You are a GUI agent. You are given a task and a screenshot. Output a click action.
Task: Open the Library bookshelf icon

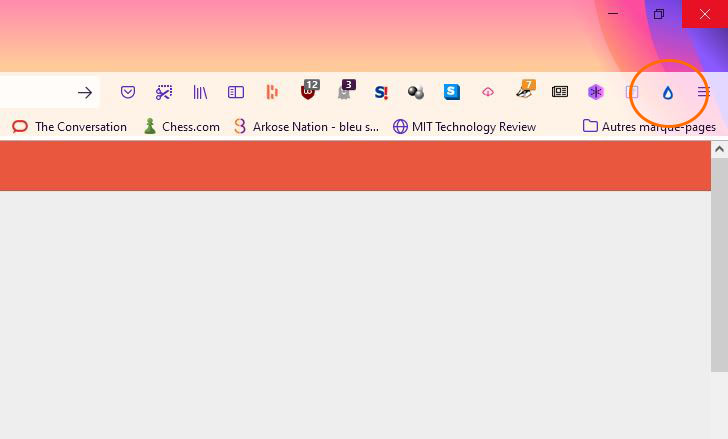200,92
